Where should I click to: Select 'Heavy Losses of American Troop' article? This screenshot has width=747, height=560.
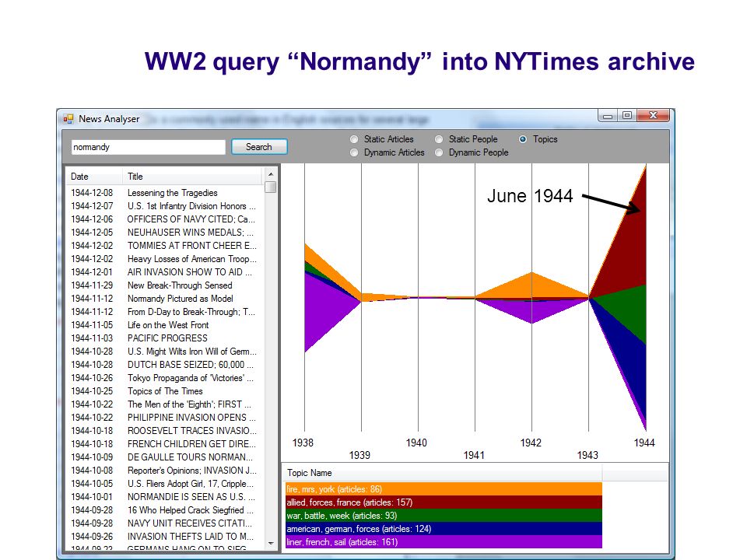click(x=164, y=259)
